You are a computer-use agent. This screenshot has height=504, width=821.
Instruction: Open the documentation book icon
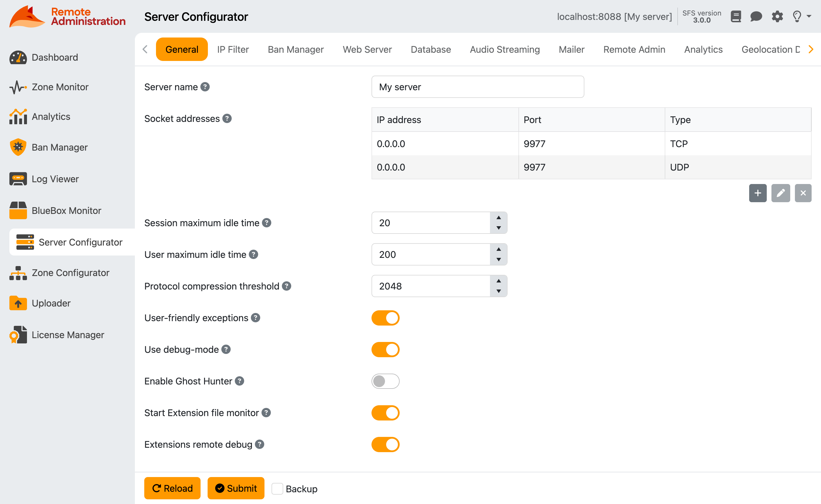pos(736,16)
